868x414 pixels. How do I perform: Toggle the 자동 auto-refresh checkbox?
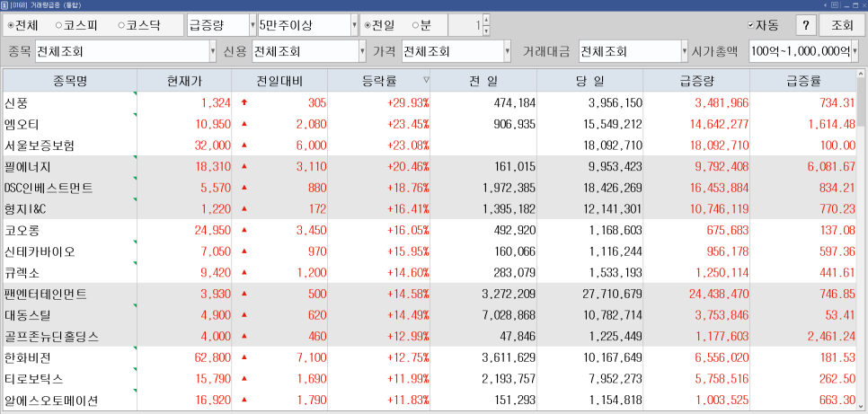click(763, 25)
